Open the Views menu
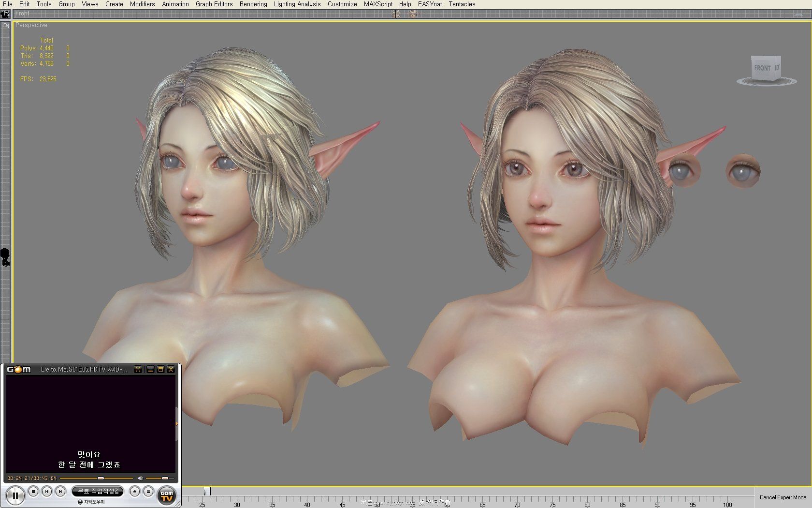The height and width of the screenshot is (508, 812). click(x=90, y=4)
